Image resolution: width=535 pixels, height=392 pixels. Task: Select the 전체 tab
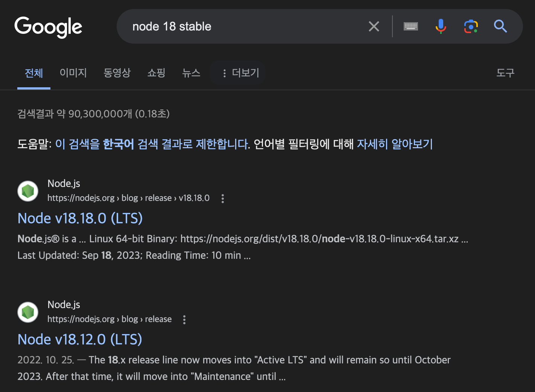pos(34,73)
